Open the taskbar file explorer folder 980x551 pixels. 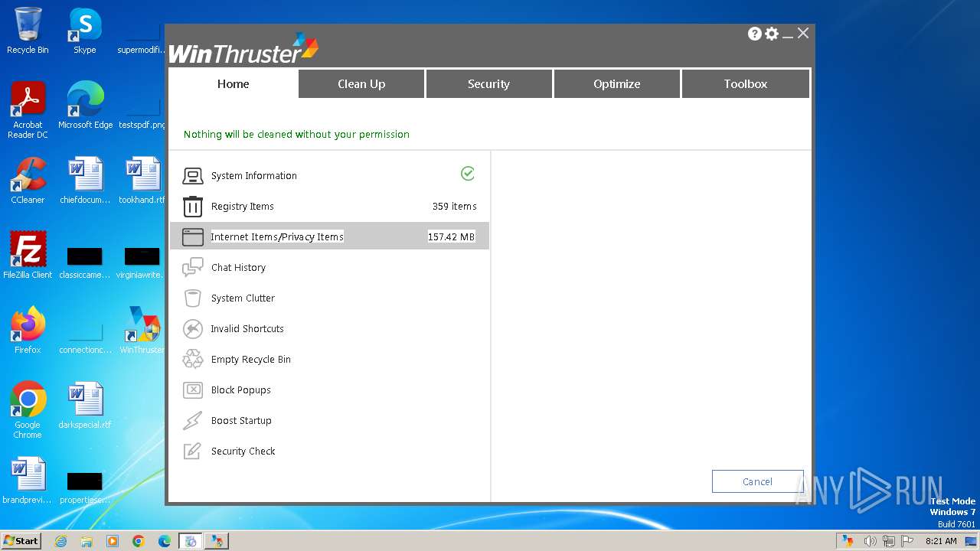tap(87, 541)
